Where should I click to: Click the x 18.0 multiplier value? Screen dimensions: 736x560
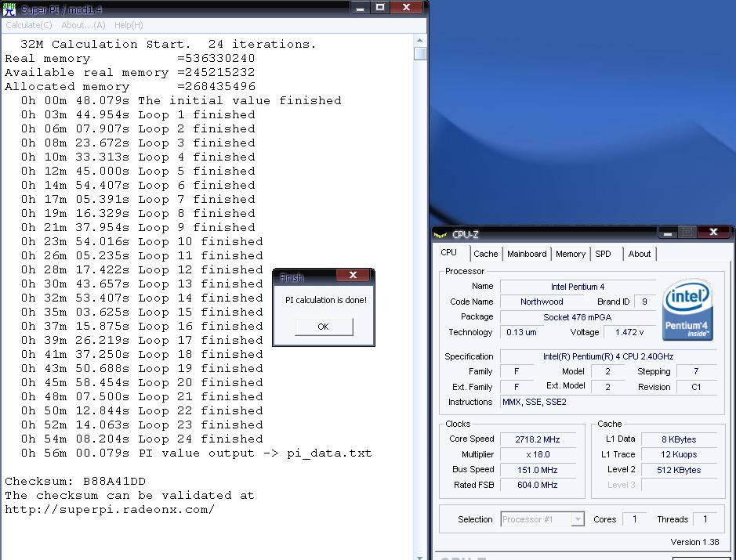pos(538,454)
